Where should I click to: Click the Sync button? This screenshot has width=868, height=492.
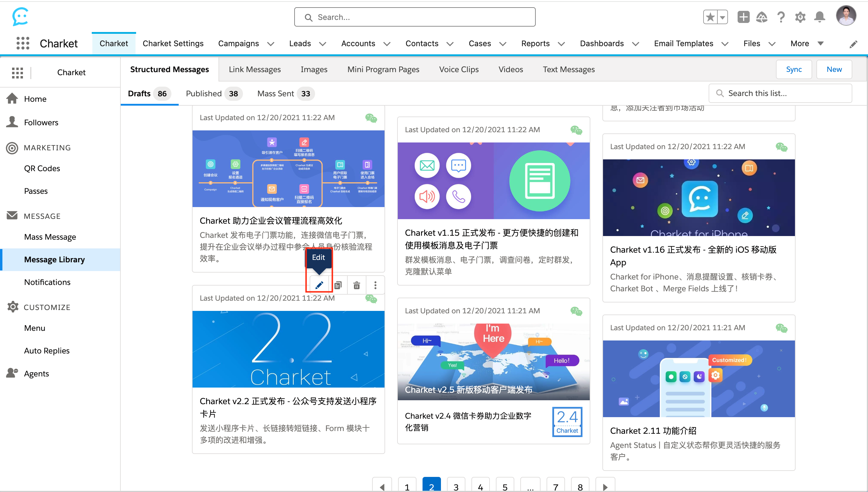click(794, 69)
